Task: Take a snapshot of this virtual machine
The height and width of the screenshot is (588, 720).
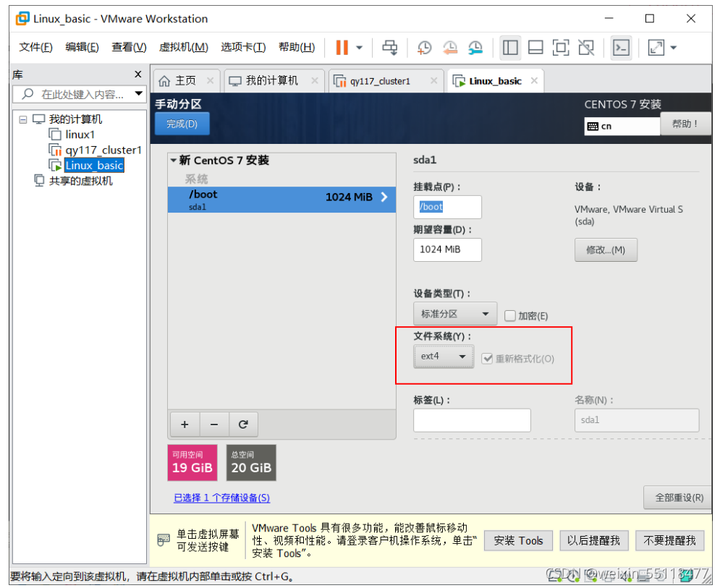Action: (x=424, y=47)
